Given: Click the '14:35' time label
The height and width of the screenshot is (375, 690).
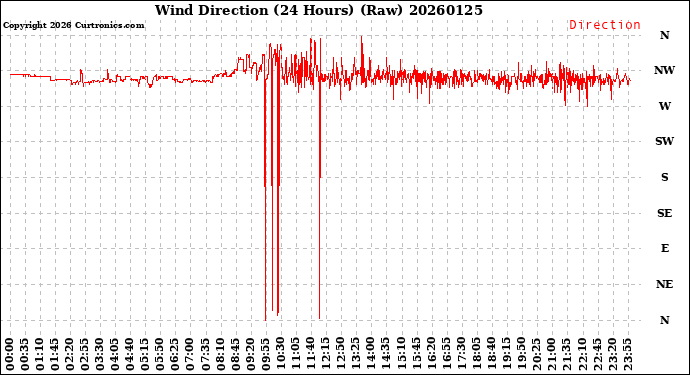Looking at the screenshot, I should [386, 354].
